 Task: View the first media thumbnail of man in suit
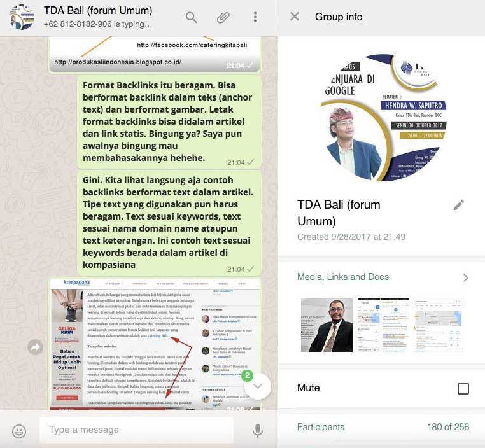[x=327, y=325]
